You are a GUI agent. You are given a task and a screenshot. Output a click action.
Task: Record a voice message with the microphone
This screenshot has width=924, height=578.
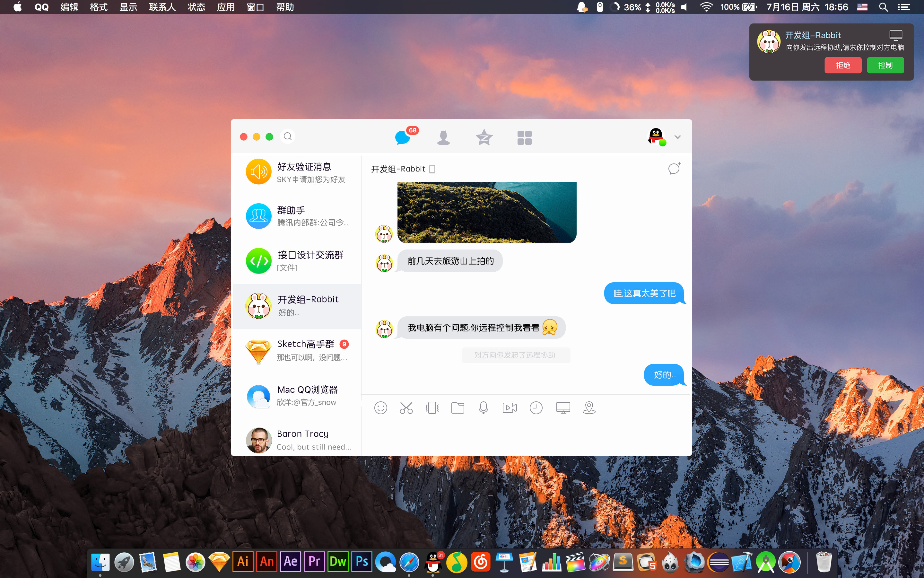tap(483, 407)
